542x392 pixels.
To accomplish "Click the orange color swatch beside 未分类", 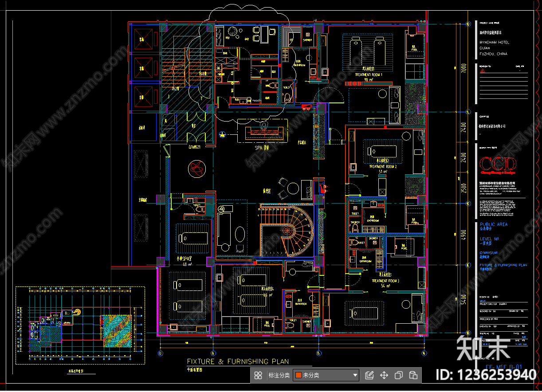I will click(x=298, y=375).
